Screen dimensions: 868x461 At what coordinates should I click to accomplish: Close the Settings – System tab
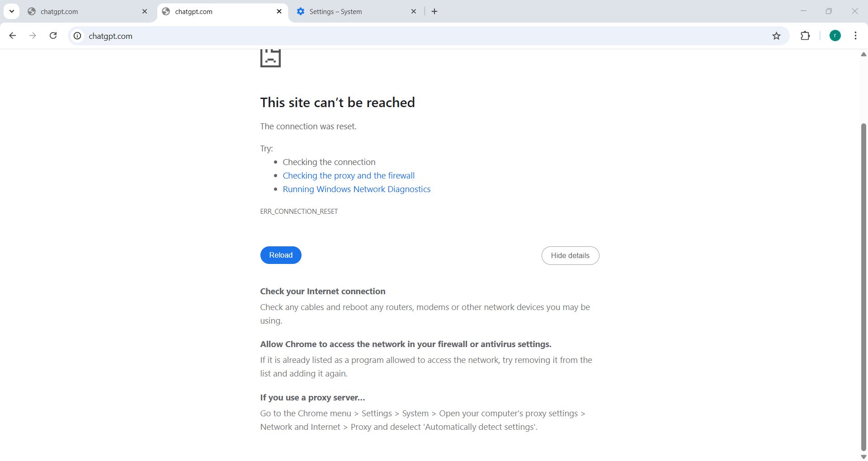pos(414,11)
